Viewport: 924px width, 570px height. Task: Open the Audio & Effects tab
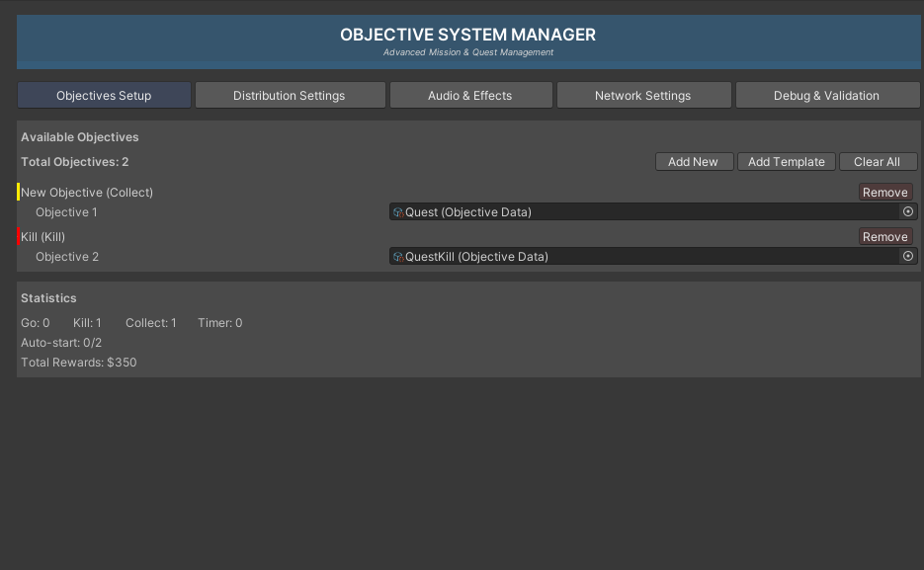[x=471, y=95]
